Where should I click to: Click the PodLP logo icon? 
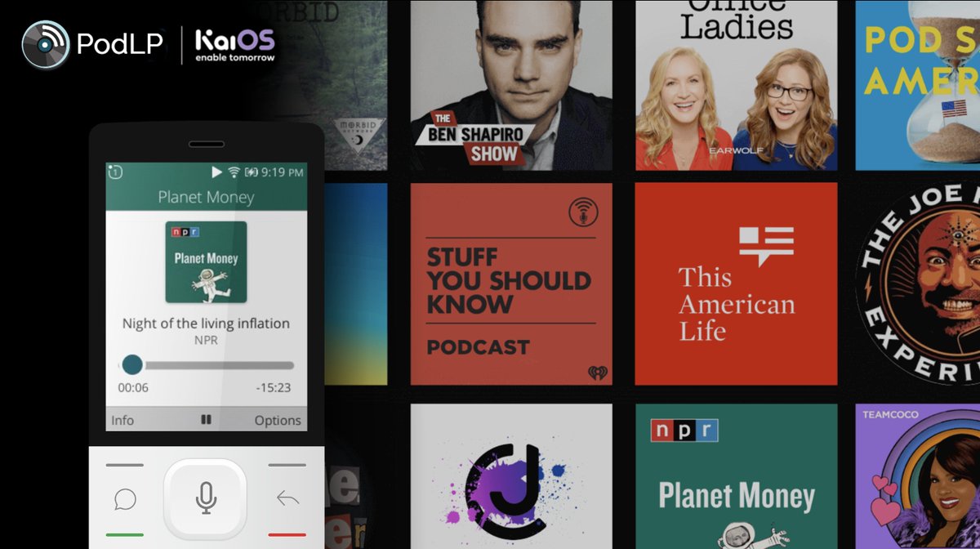coord(46,42)
